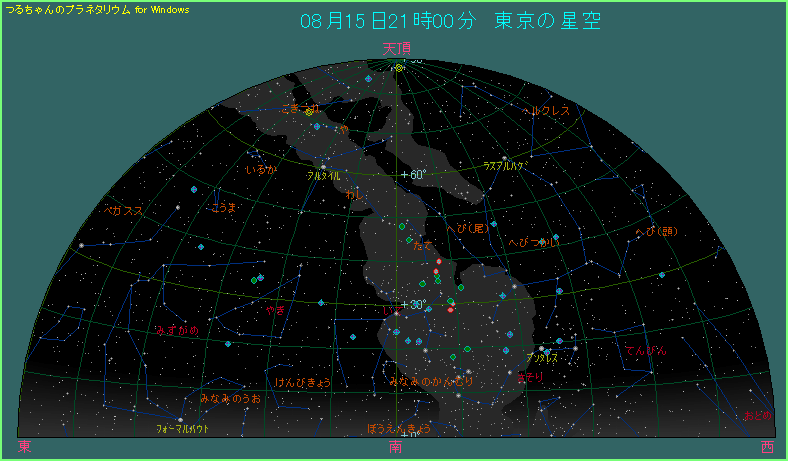788x461 pixels.
Task: Click the 東 east direction label
Action: pos(24,448)
